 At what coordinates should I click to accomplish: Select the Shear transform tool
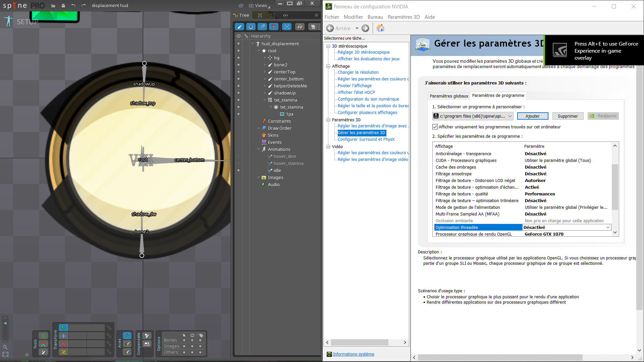point(63,352)
